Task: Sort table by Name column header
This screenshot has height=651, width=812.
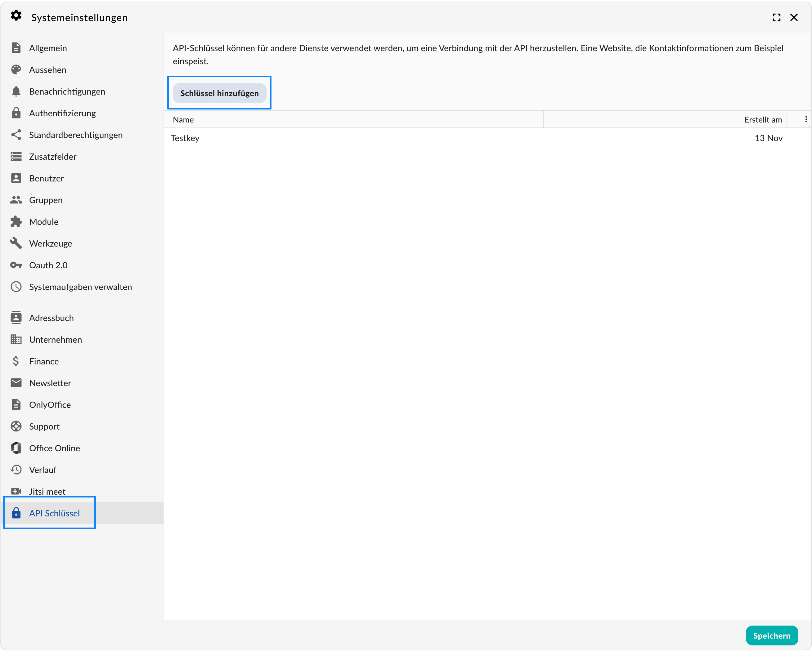Action: tap(183, 120)
